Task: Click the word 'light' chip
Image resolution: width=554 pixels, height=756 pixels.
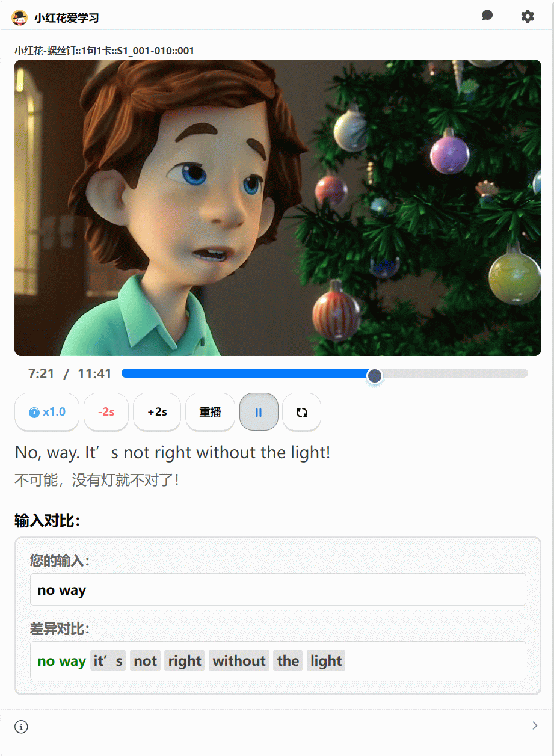Action: (326, 661)
